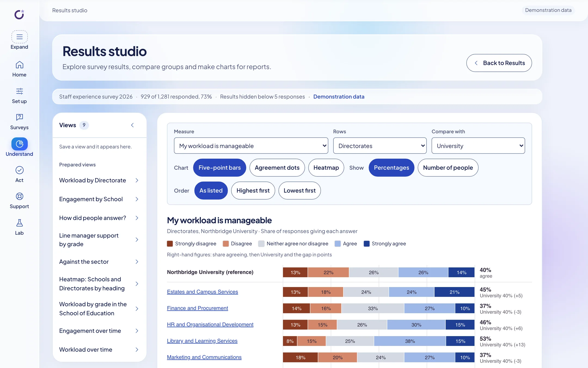Open Workload by Directorate view

tap(99, 180)
